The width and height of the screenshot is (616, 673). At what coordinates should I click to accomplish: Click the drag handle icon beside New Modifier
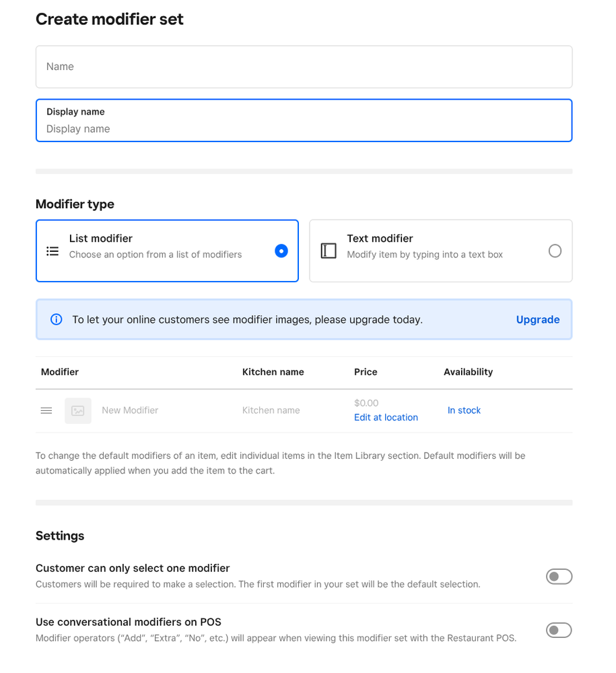[46, 410]
